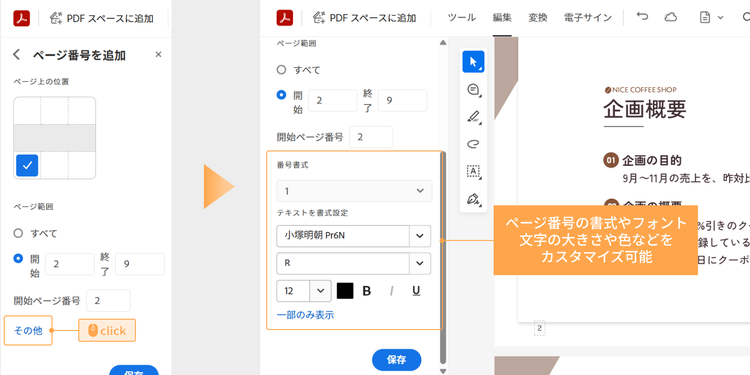Image resolution: width=750 pixels, height=375 pixels.
Task: Toggle italic I for page number text
Action: click(x=392, y=291)
